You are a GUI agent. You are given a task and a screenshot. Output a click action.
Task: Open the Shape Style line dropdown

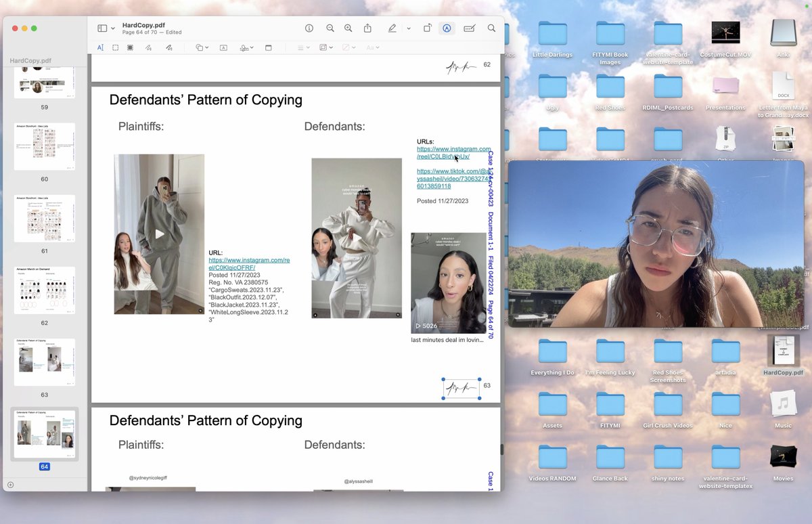click(304, 47)
